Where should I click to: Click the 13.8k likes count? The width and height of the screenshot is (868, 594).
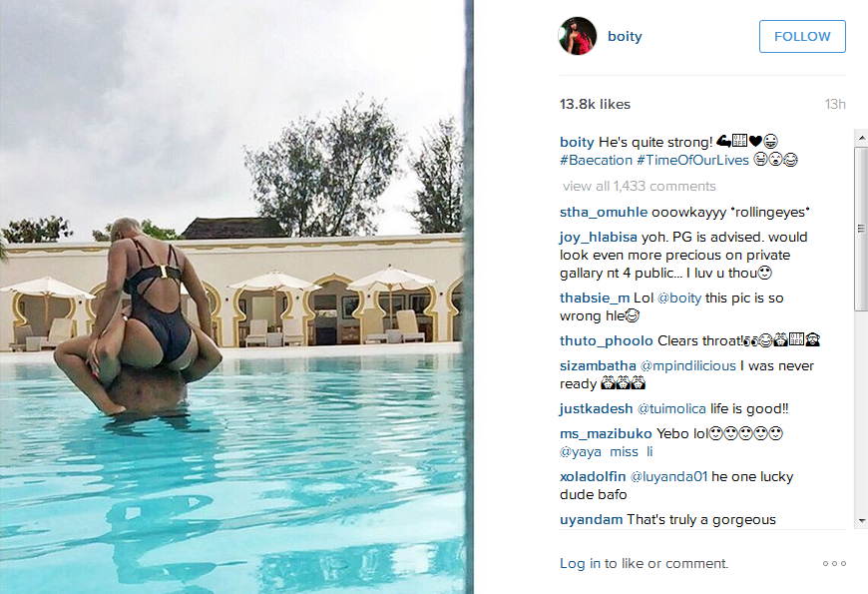[x=595, y=104]
